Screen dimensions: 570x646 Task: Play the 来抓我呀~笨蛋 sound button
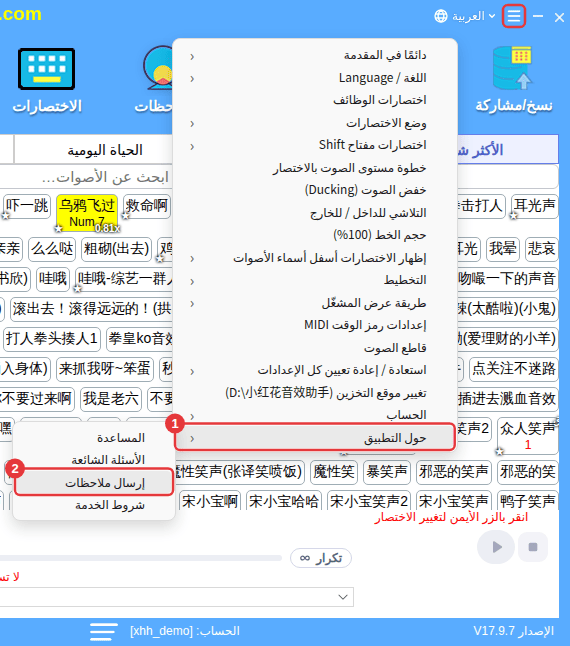pyautogui.click(x=105, y=369)
